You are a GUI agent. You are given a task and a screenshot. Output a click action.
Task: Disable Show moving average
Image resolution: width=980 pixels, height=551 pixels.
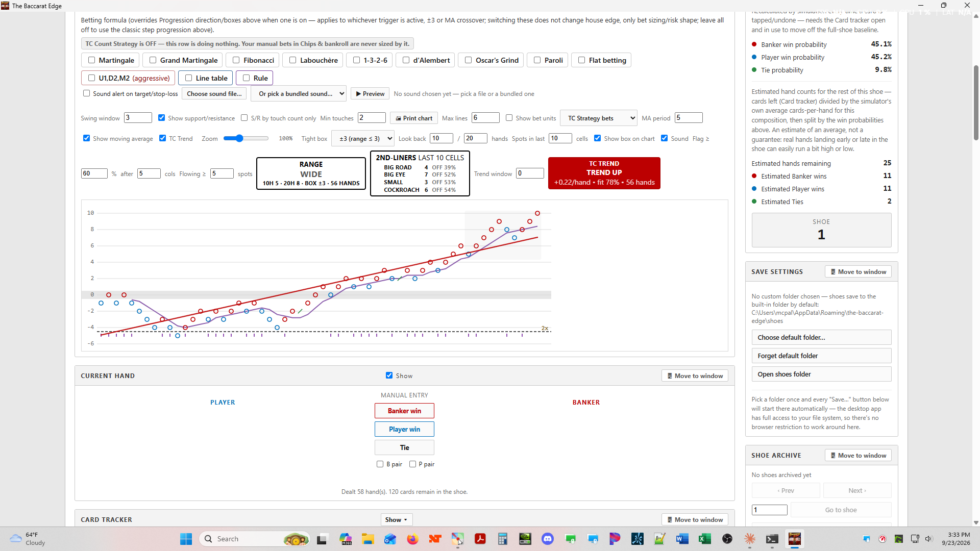coord(86,138)
